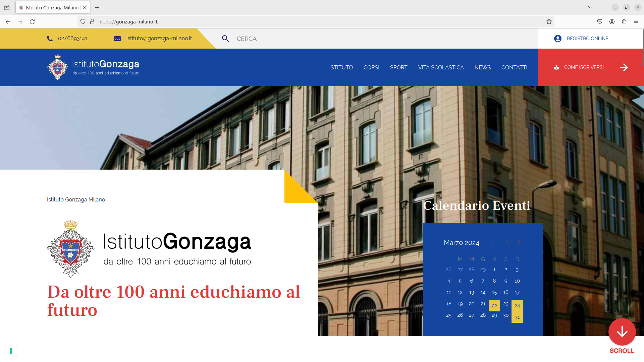Reload the page with refresh icon
The image size is (644, 362).
pyautogui.click(x=32, y=21)
